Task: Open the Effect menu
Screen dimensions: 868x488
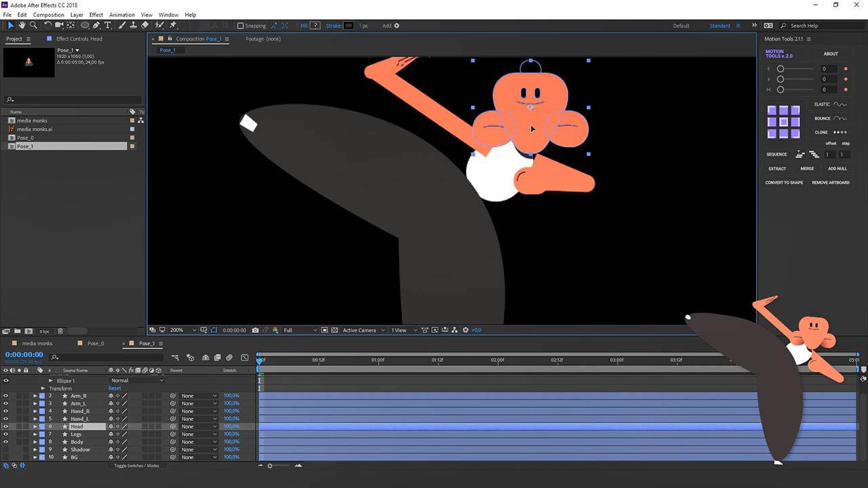Action: coord(96,14)
